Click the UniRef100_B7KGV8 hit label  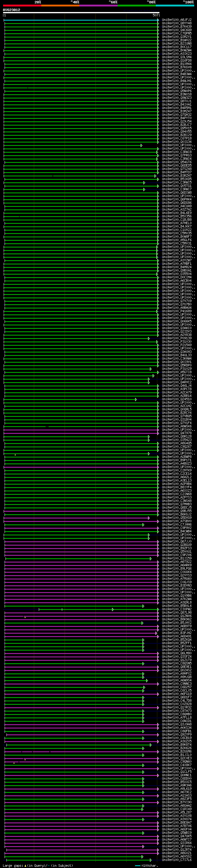(x=177, y=67)
